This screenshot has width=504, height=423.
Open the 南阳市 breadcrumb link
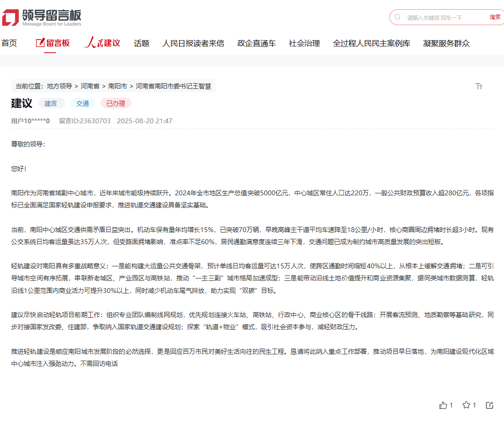point(117,86)
